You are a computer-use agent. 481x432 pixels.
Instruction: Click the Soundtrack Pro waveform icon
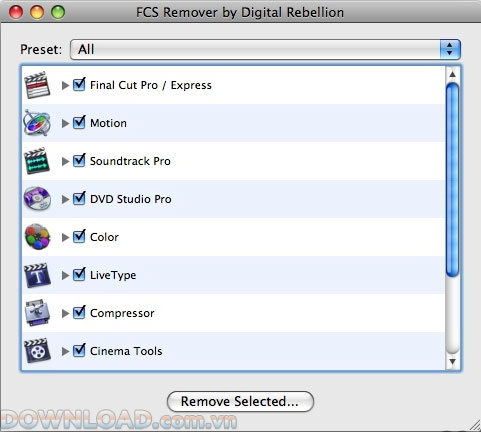coord(37,161)
